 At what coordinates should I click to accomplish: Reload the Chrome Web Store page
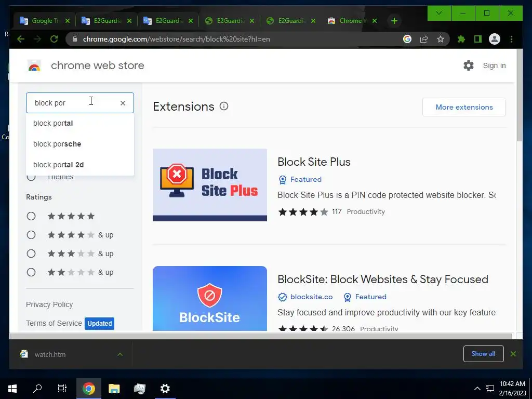pos(54,39)
